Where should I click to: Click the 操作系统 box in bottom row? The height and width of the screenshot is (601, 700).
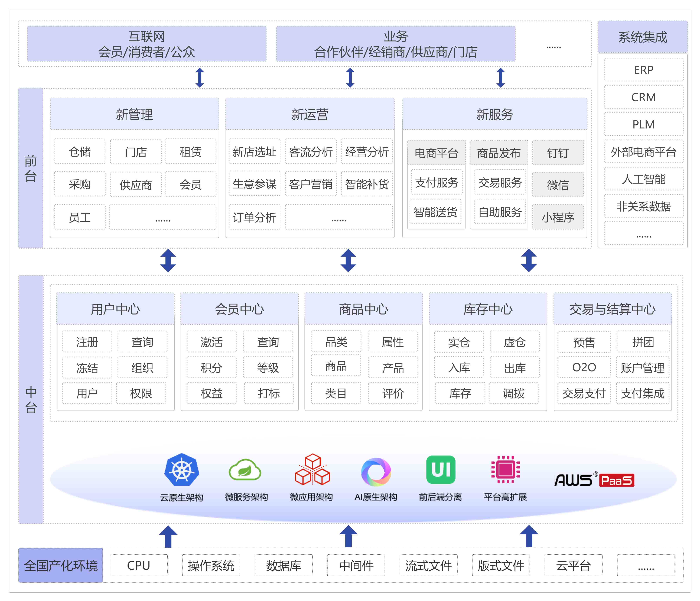[x=211, y=565]
